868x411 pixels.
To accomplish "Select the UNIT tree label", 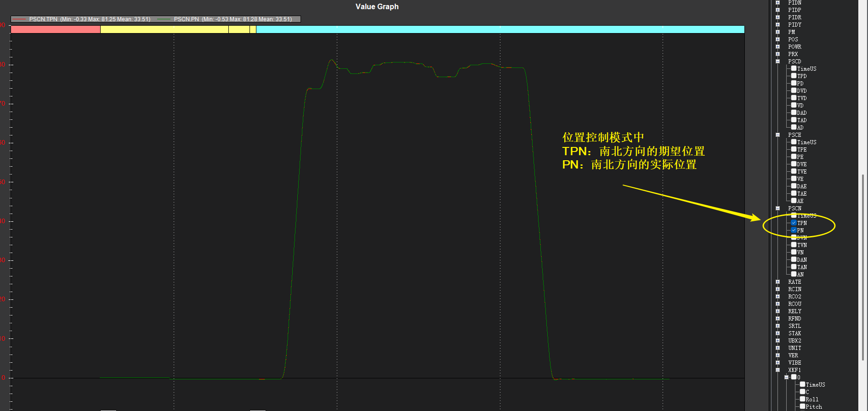I will [794, 348].
